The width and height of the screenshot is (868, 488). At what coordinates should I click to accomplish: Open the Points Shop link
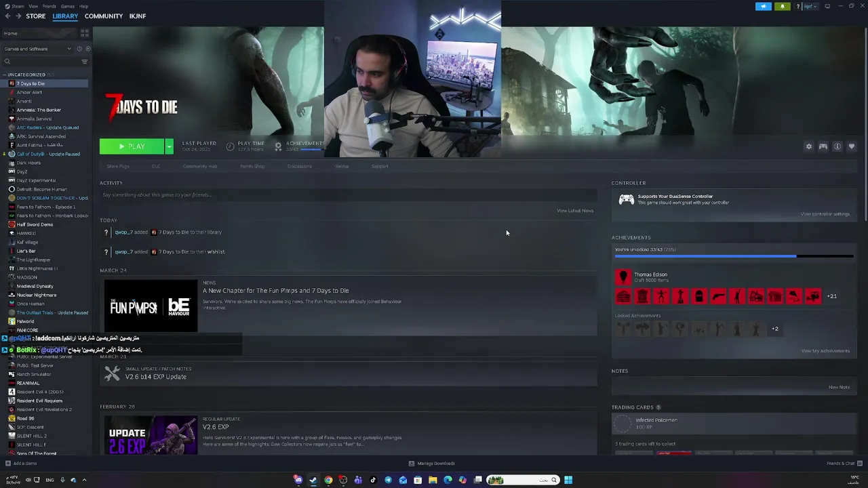coord(252,166)
